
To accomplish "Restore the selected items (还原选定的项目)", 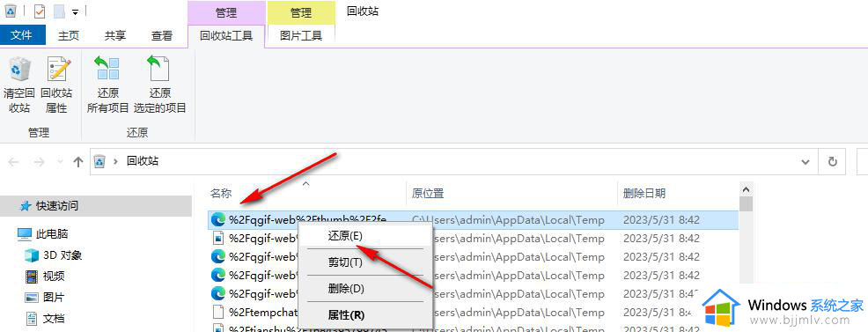I will [x=160, y=85].
